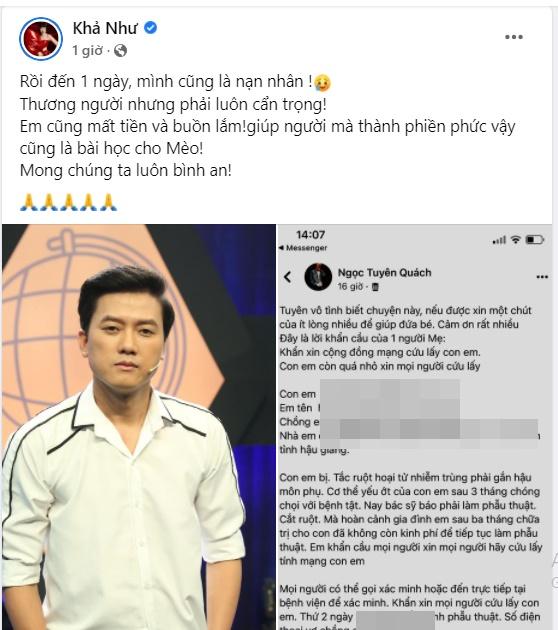Open the photo of man in white shirt
The width and height of the screenshot is (558, 630).
[139, 427]
